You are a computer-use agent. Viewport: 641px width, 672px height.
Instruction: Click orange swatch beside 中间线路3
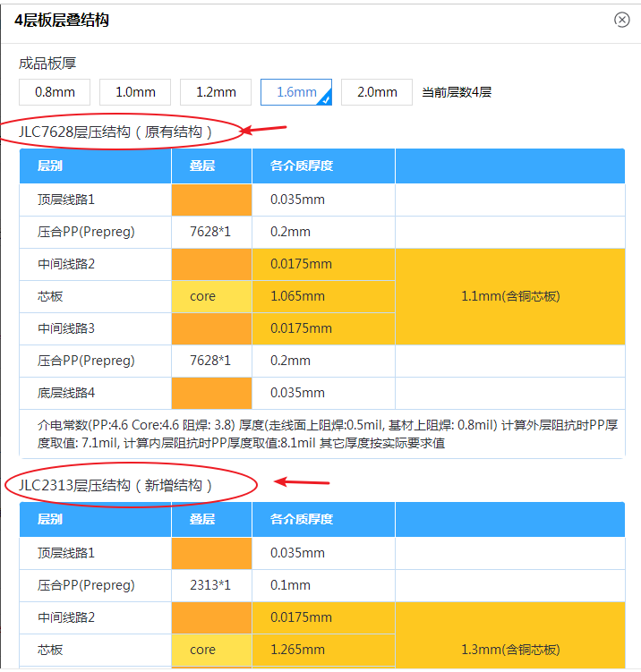pos(211,328)
